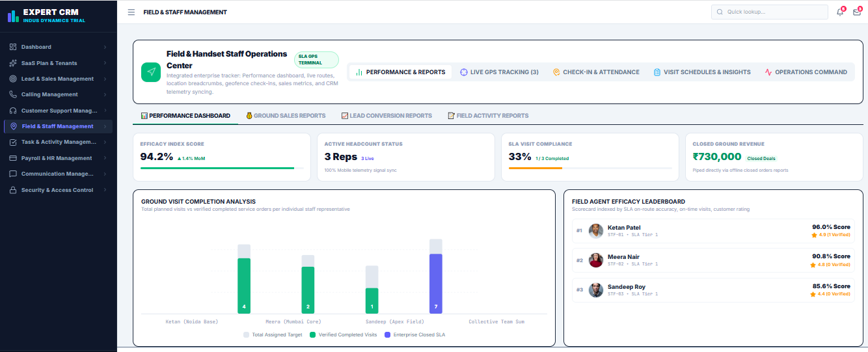This screenshot has height=352, width=868.
Task: Click the Calling Management phone icon
Action: click(14, 94)
